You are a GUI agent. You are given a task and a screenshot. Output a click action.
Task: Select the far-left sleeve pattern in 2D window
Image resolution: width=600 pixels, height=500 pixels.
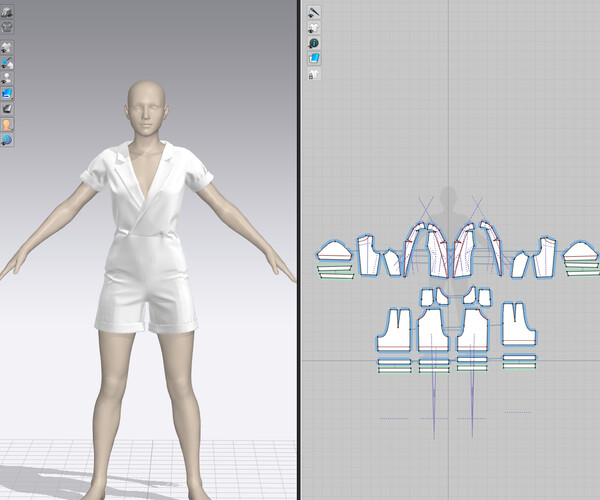334,251
